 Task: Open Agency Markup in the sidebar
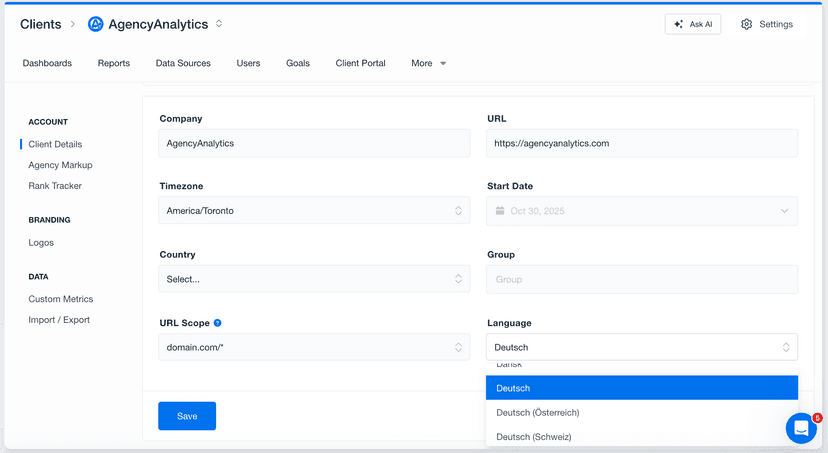60,165
